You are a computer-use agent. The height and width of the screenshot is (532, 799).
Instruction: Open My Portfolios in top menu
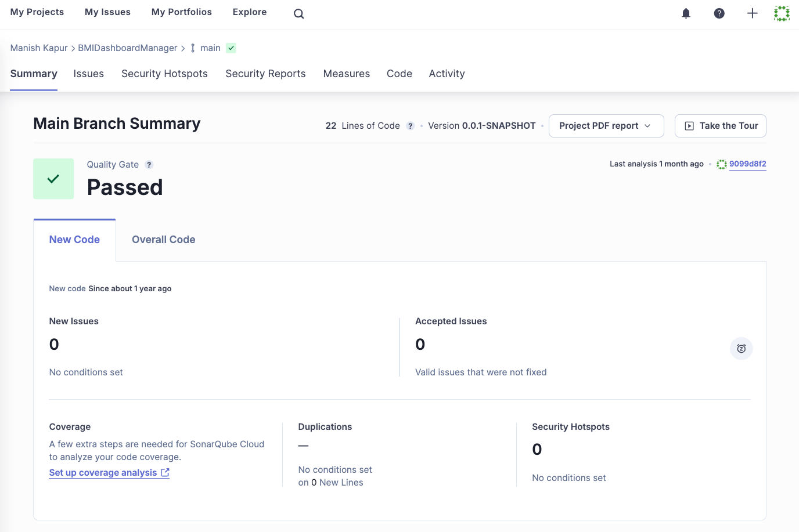coord(181,12)
